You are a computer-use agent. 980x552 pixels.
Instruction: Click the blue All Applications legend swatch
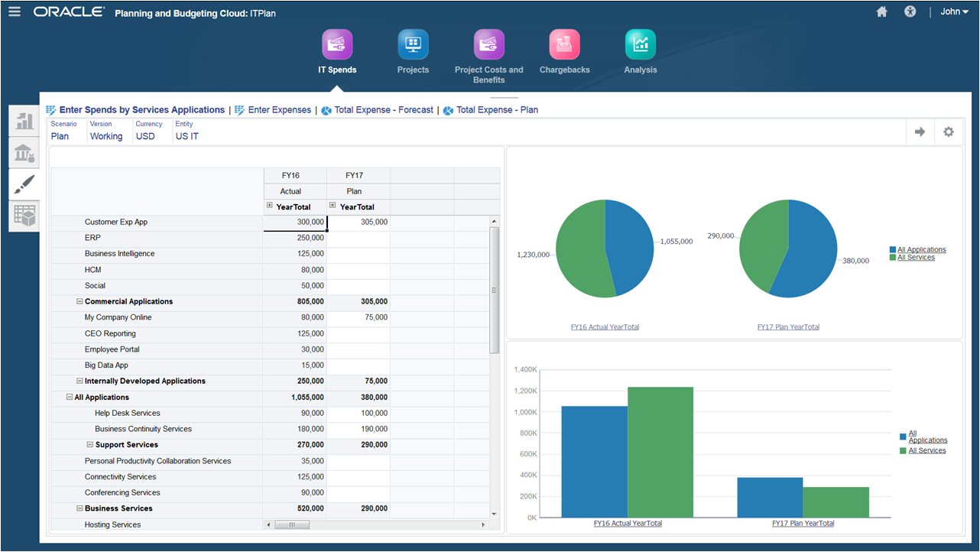coord(893,250)
